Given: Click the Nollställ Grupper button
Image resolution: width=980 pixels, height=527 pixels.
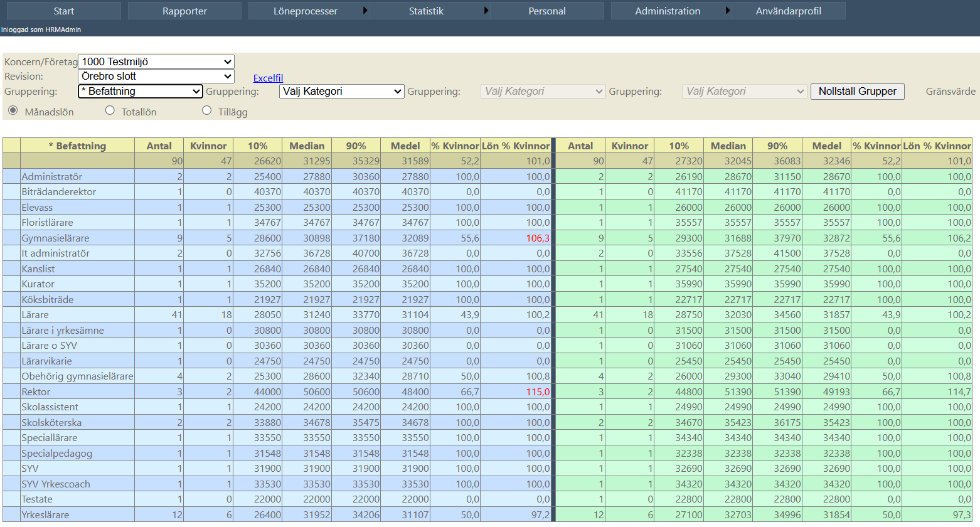Looking at the screenshot, I should (x=858, y=91).
